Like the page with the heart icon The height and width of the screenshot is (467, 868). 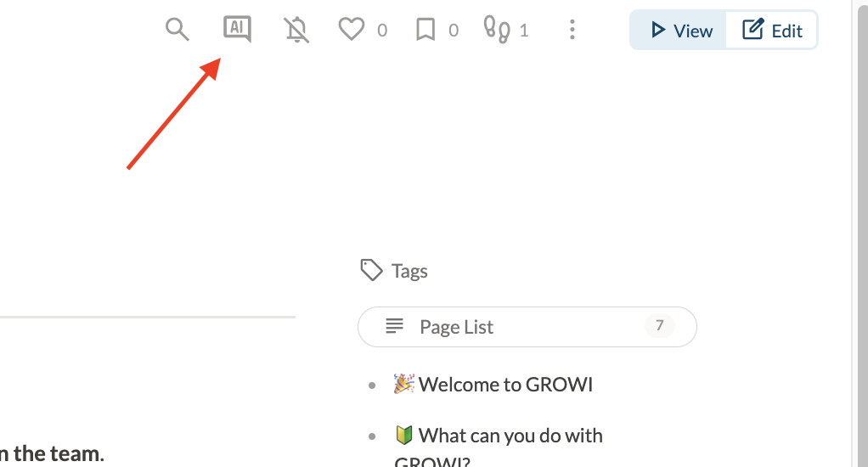tap(352, 30)
